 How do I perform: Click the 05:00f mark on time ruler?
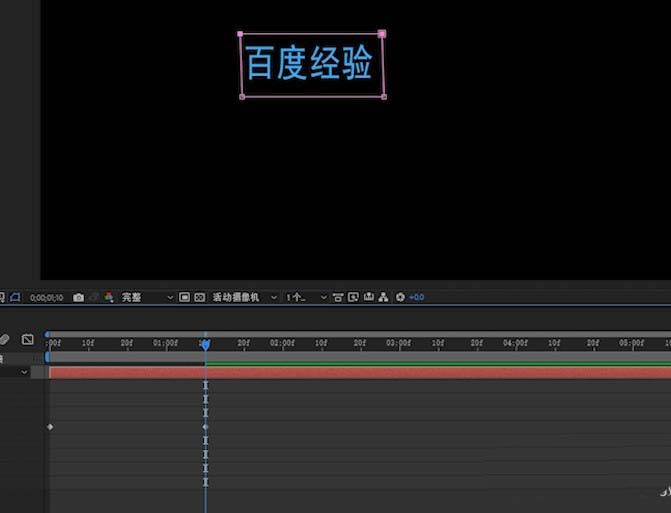tap(632, 343)
